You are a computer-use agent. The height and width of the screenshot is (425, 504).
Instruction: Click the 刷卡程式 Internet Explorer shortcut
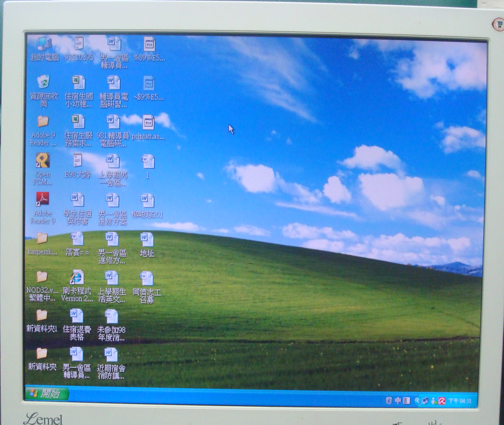(x=77, y=277)
